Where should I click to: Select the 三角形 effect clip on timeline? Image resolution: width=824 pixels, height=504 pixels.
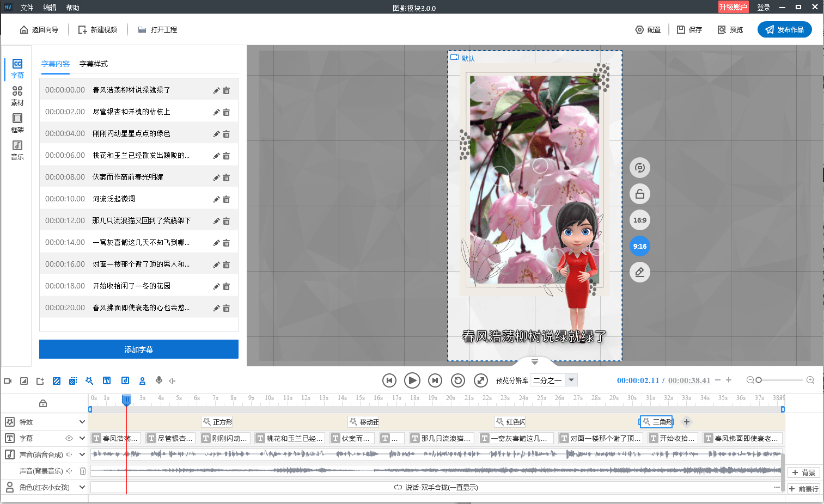coord(656,422)
